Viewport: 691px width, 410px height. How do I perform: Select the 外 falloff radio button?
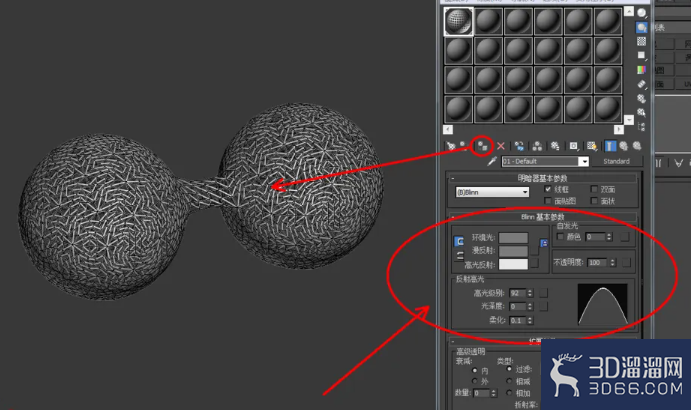click(475, 381)
